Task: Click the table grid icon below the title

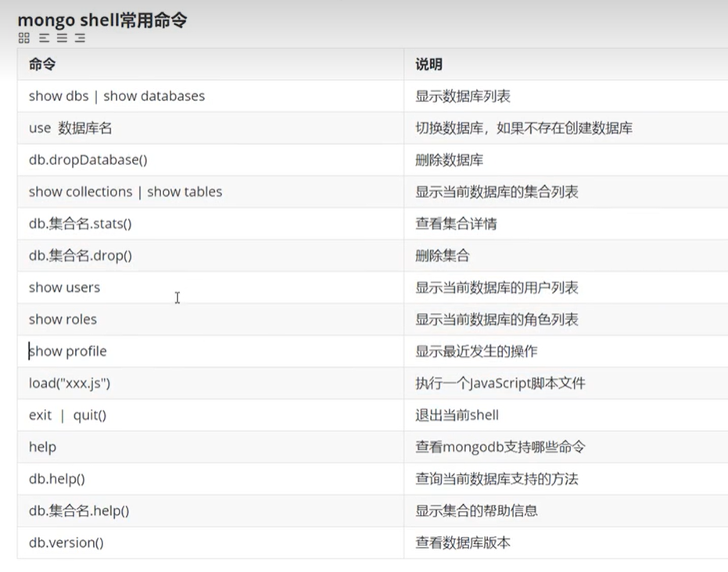Action: [24, 38]
